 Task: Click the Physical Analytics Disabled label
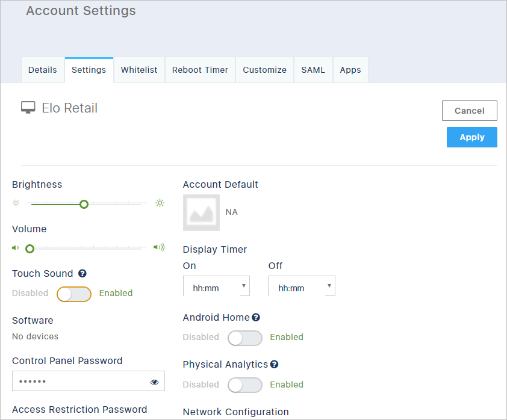[x=201, y=384]
